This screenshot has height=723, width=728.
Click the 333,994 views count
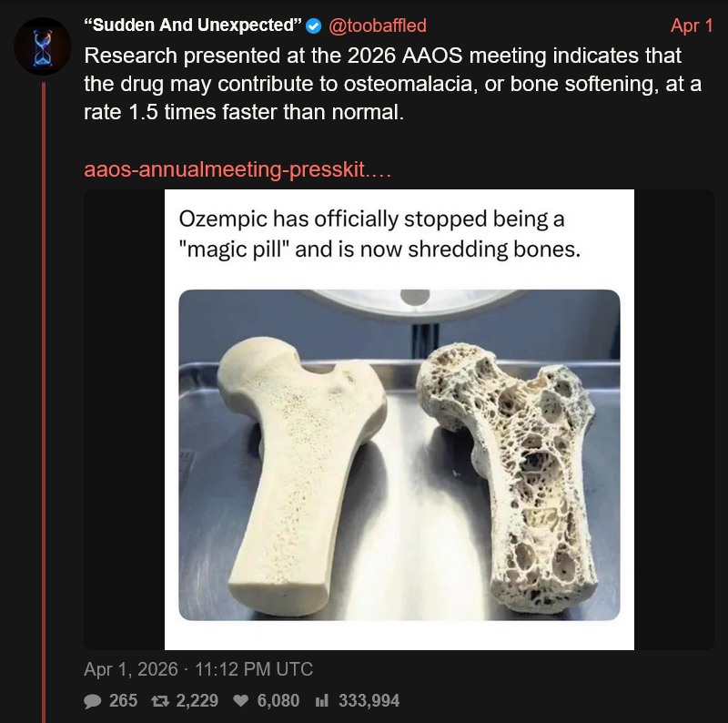click(369, 701)
